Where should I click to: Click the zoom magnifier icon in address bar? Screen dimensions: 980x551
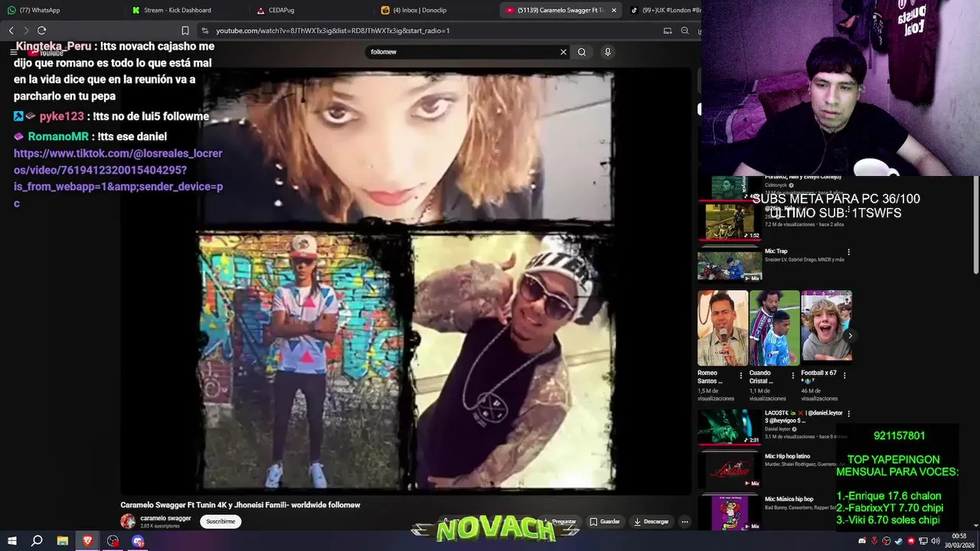[x=684, y=31]
